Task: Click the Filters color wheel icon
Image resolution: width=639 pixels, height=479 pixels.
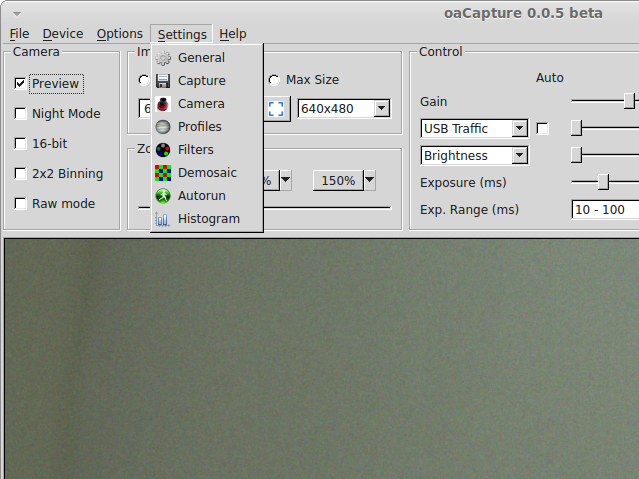Action: 163,150
